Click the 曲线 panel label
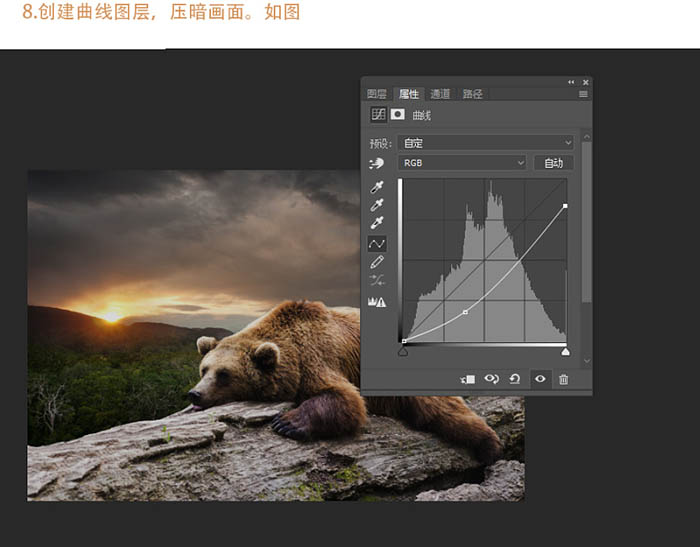 point(421,115)
